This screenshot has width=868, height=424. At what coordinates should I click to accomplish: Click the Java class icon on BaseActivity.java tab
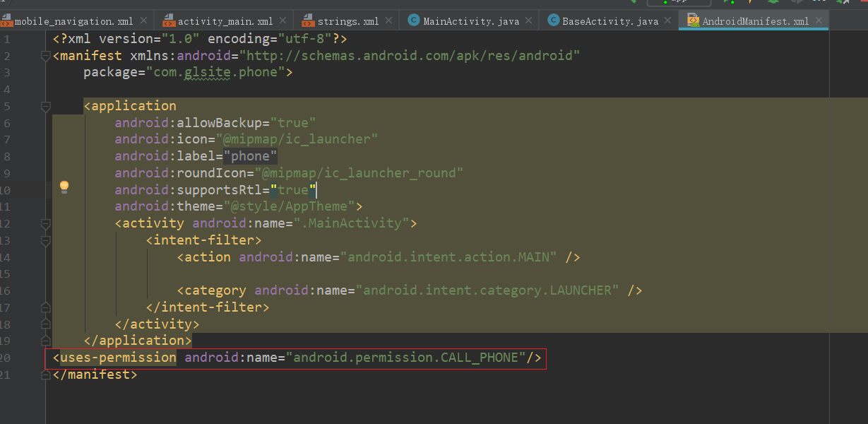coord(554,20)
